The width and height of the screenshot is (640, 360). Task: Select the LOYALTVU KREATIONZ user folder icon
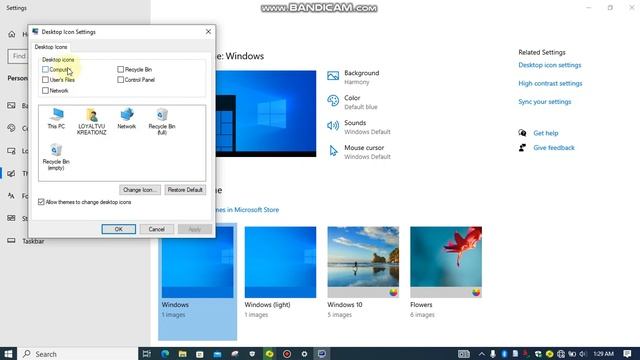[x=91, y=121]
